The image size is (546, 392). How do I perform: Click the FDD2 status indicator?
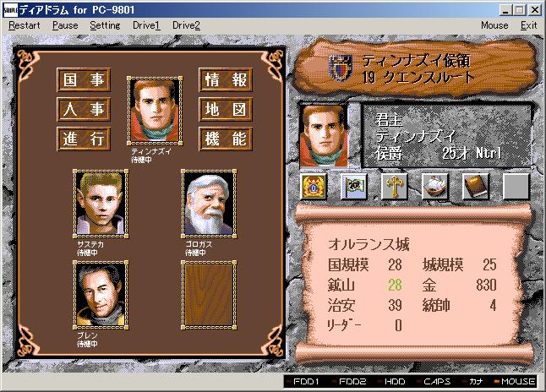coord(349,382)
